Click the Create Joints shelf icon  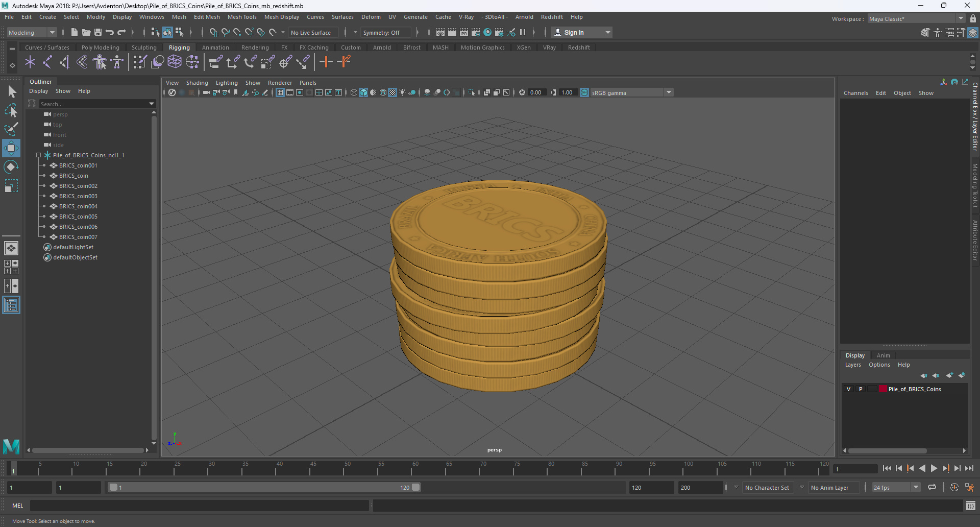(47, 62)
